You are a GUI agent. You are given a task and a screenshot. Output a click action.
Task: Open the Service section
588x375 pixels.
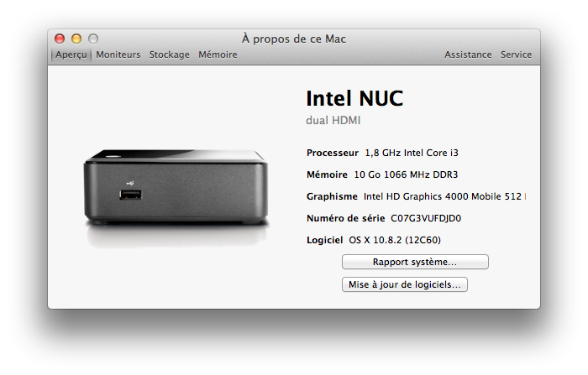tap(517, 55)
